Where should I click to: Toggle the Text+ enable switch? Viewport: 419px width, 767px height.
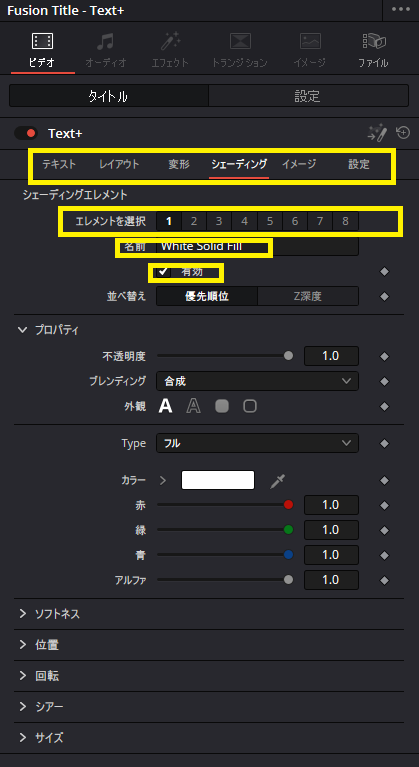click(26, 133)
